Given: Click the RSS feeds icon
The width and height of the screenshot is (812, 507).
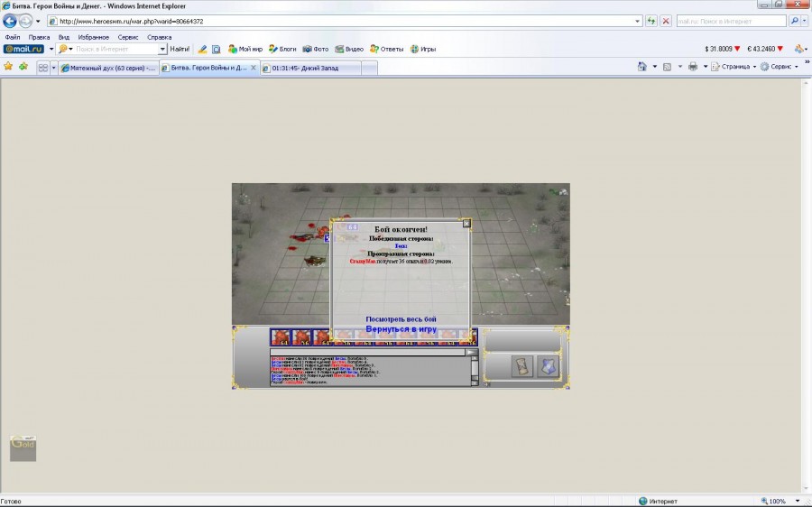Looking at the screenshot, I should (667, 66).
